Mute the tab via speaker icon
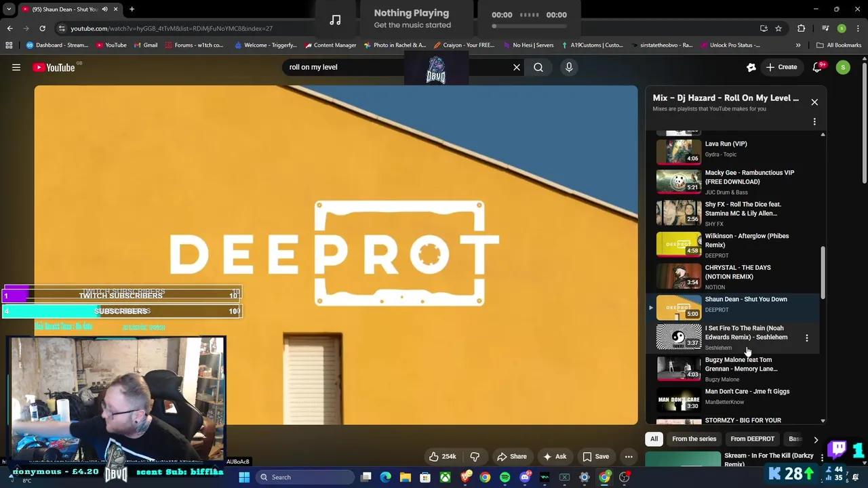This screenshot has width=868, height=488. (104, 9)
